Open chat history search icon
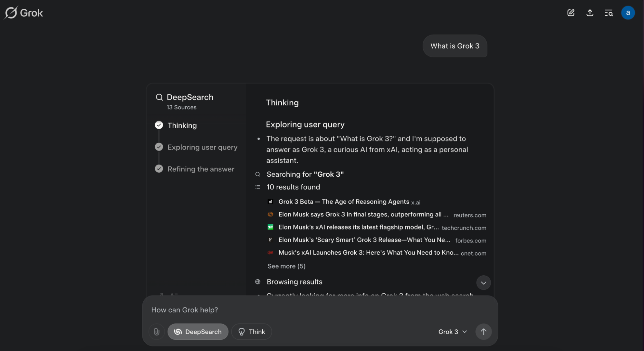This screenshot has width=644, height=351. point(609,13)
